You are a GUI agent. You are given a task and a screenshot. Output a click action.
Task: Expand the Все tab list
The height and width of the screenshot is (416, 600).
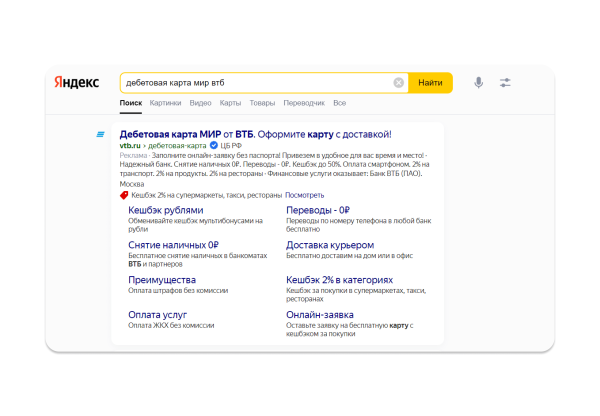(340, 103)
